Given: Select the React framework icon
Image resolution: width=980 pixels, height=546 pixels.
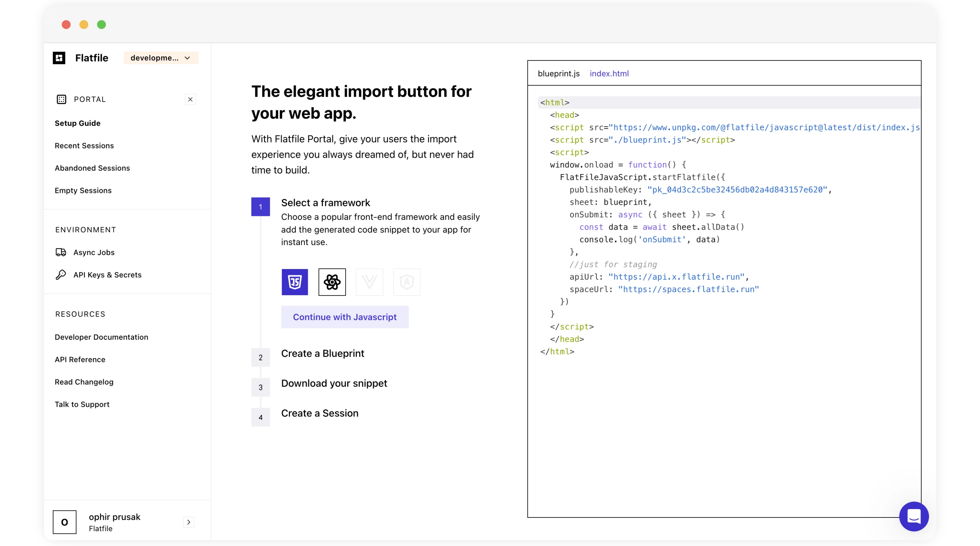Looking at the screenshot, I should 332,282.
